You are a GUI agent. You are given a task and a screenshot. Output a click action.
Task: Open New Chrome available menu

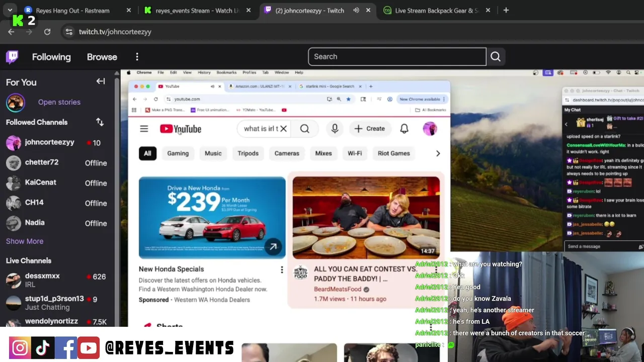pyautogui.click(x=423, y=99)
